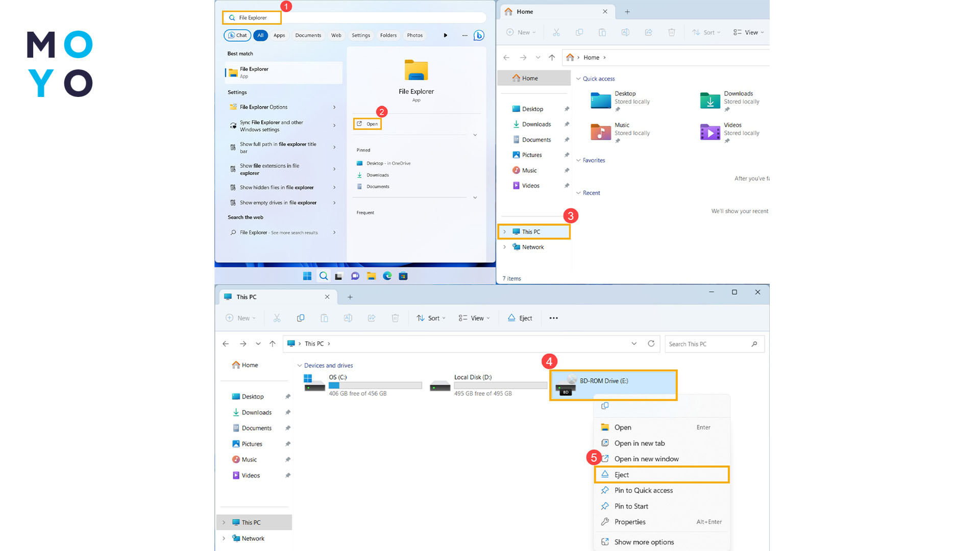Screen dimensions: 980x551
Task: Click the Paste icon in This PC toolbar
Action: tap(324, 318)
